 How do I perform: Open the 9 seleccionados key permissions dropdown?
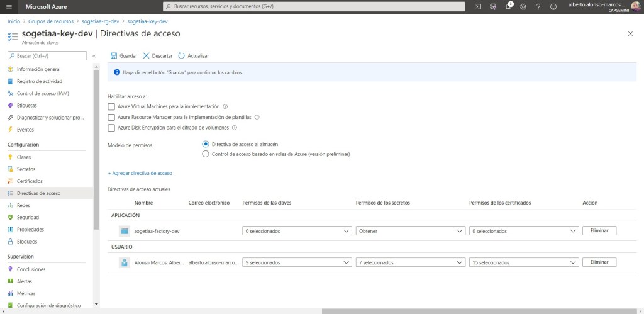(297, 262)
